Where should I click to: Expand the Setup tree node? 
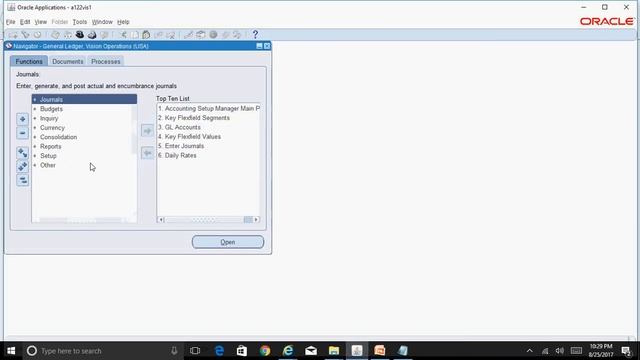coord(35,156)
